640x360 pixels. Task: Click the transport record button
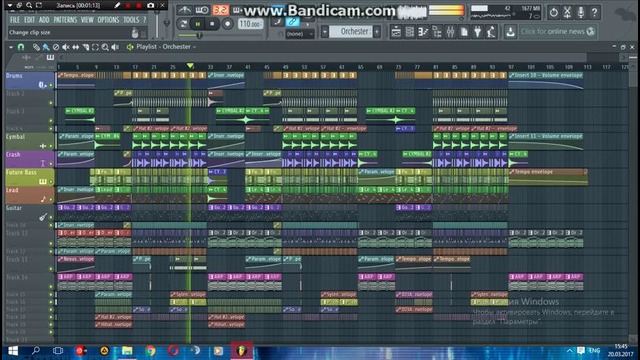(227, 24)
